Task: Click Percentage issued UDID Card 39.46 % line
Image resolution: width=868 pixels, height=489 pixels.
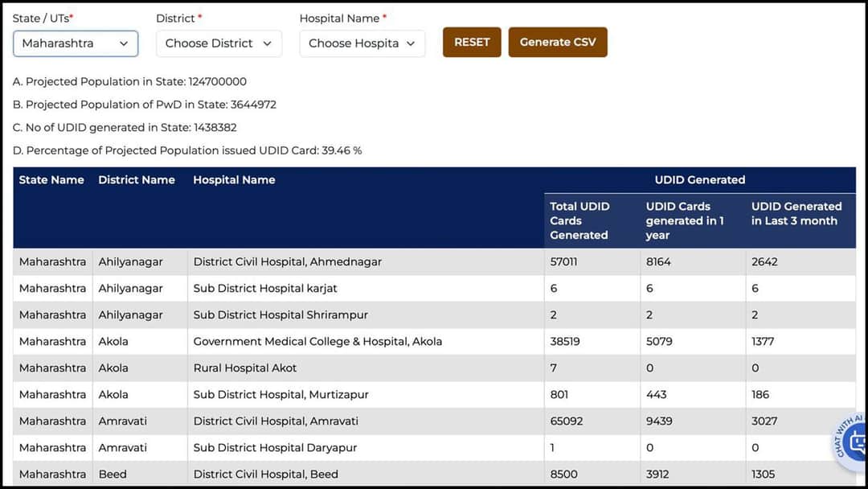Action: click(187, 150)
